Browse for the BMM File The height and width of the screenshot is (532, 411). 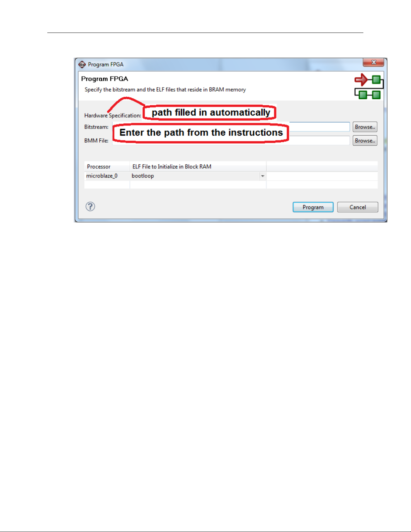(365, 141)
